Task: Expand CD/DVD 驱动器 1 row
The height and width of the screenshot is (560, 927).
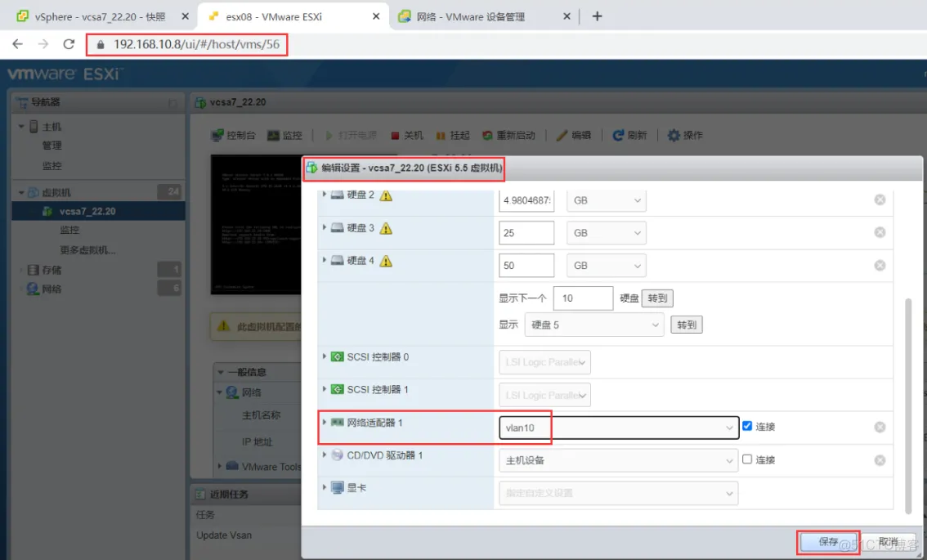Action: [x=324, y=455]
